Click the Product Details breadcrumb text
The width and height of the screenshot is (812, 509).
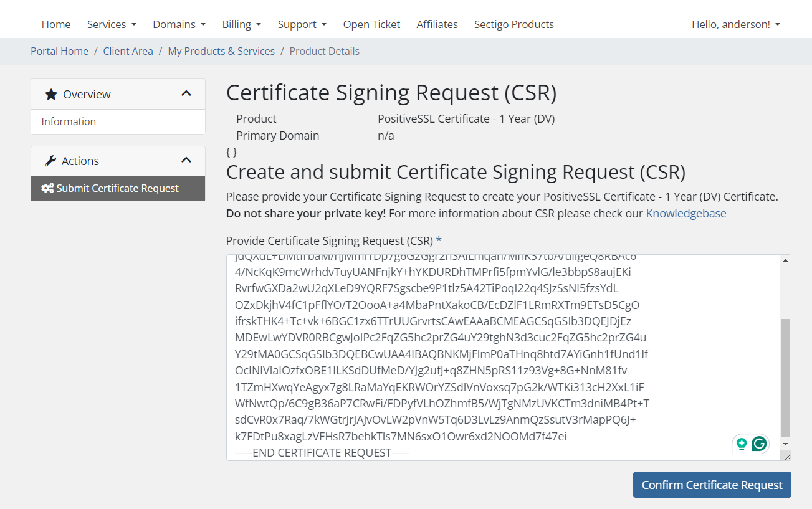[325, 51]
